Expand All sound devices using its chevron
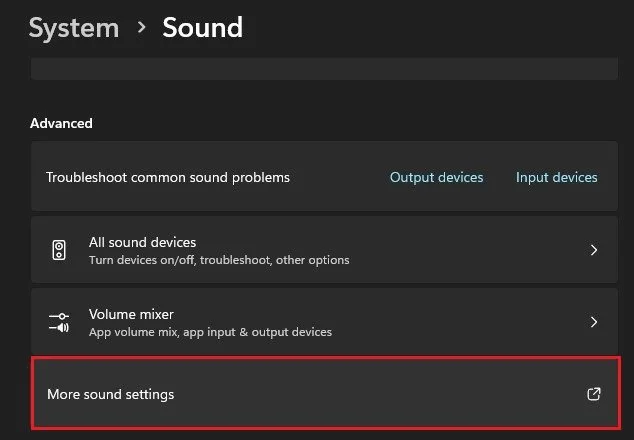634x440 pixels. tap(593, 250)
